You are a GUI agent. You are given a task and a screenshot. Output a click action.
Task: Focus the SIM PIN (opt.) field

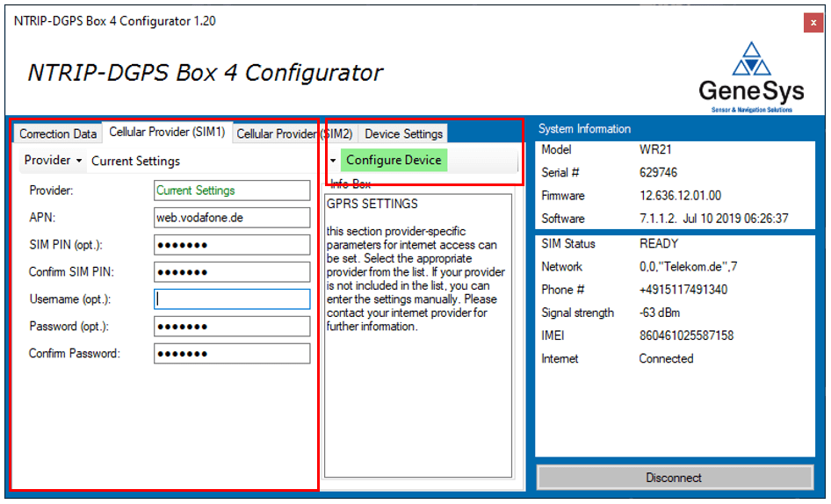pos(232,245)
